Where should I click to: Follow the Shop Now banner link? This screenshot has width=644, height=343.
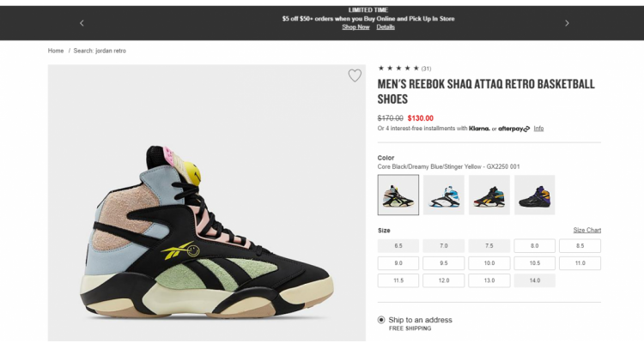click(355, 27)
